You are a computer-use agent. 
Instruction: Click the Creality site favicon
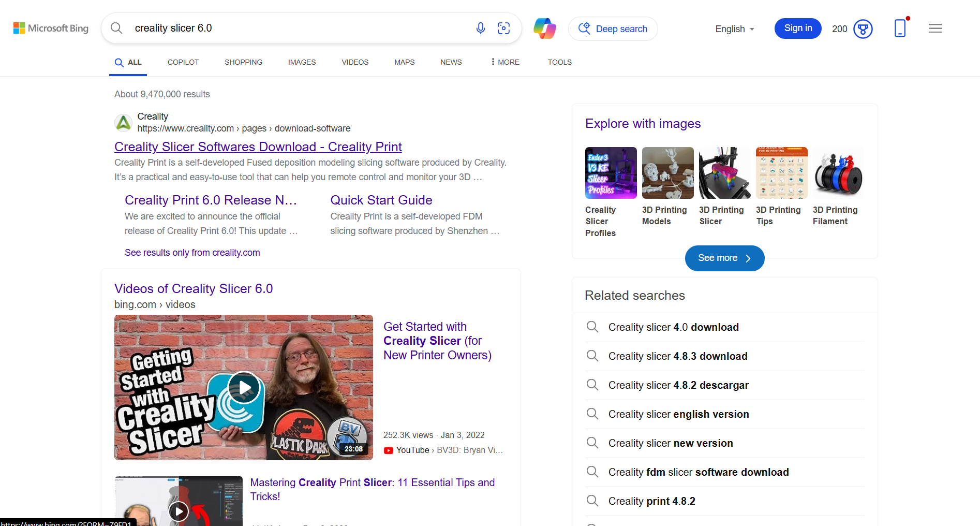[x=123, y=123]
